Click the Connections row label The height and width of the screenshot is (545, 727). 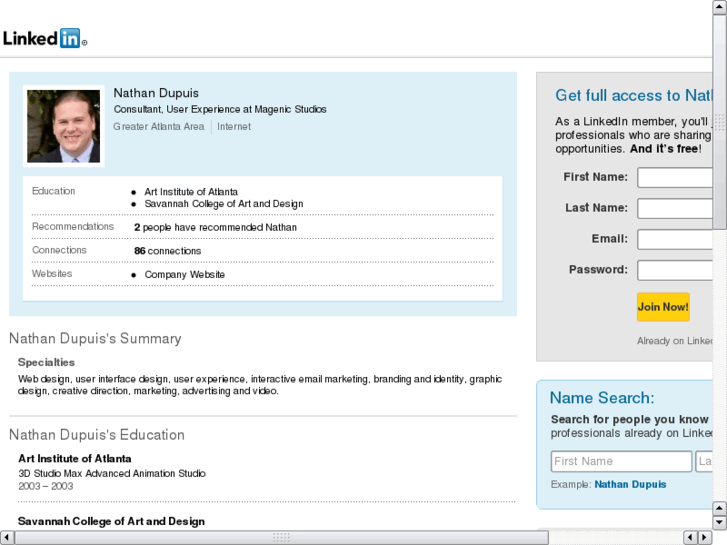[x=59, y=250]
